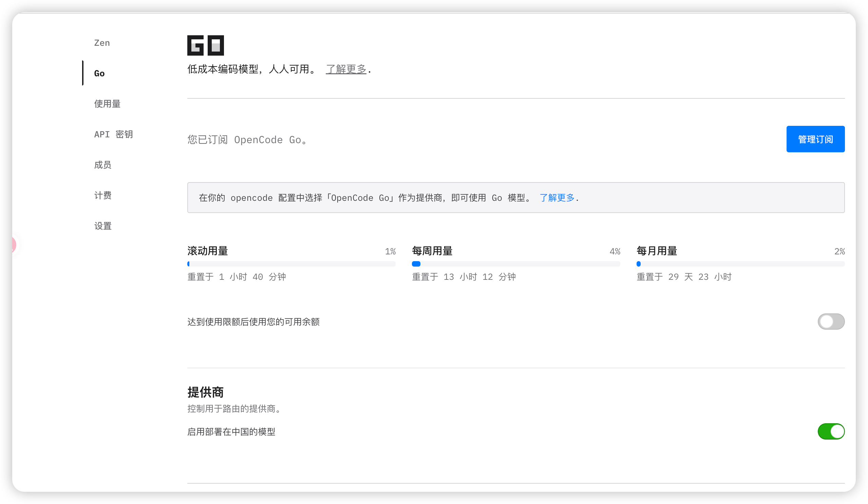
Task: Click 重置于 13 小时 12 分钟 text
Action: coord(464,277)
